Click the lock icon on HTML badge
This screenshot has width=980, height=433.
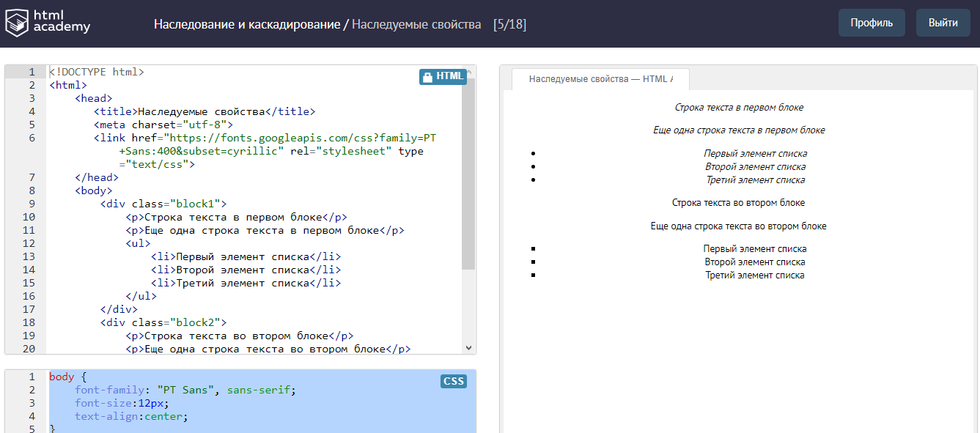tap(427, 76)
